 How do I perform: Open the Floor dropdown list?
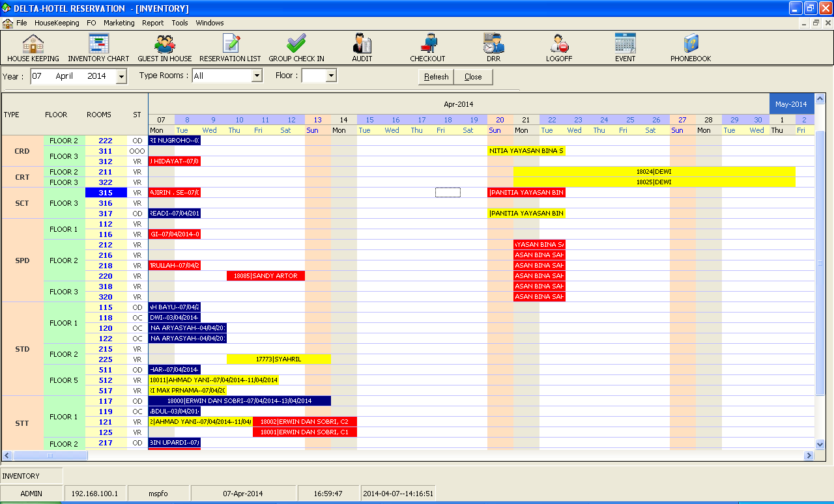331,76
